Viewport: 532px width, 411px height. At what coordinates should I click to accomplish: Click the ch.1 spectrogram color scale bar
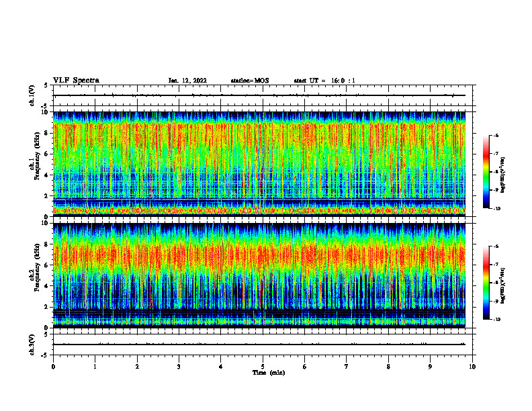pos(486,172)
